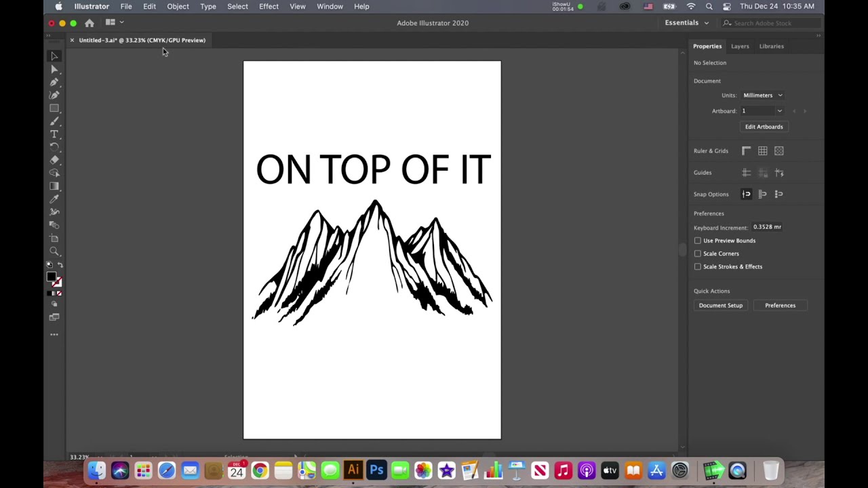Open the Type menu
This screenshot has height=488, width=868.
[208, 7]
